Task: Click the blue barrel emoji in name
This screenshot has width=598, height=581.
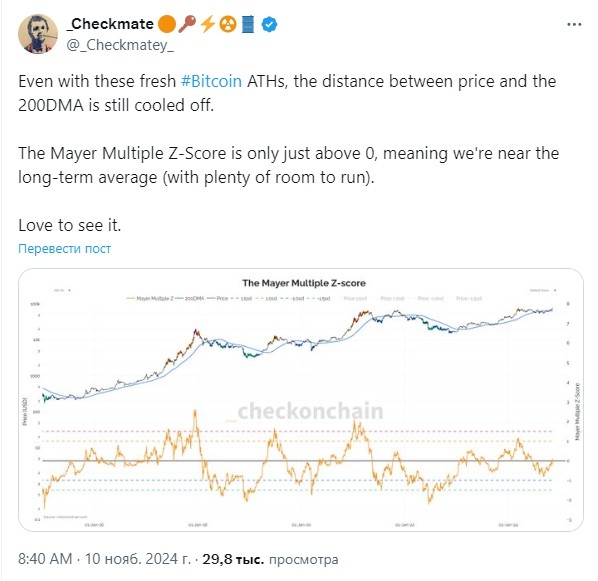Action: [x=248, y=24]
